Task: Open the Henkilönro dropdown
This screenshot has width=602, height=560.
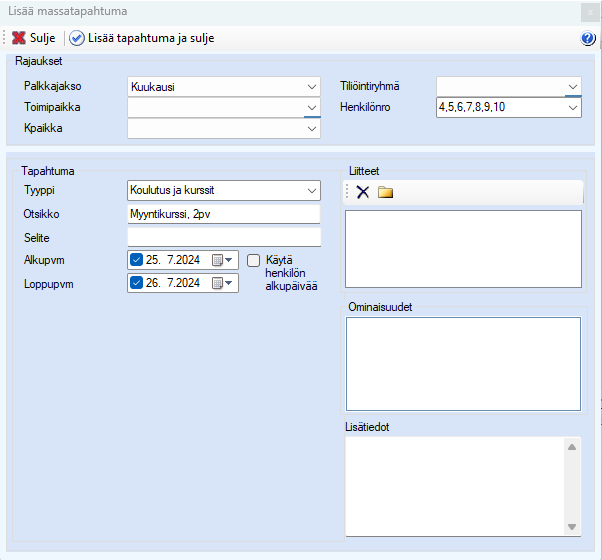Action: coord(572,107)
